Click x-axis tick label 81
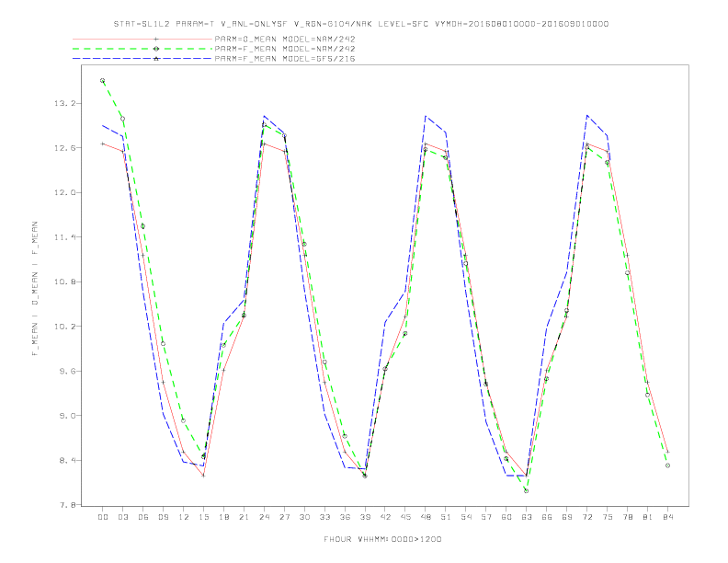The width and height of the screenshot is (728, 563). click(x=648, y=517)
